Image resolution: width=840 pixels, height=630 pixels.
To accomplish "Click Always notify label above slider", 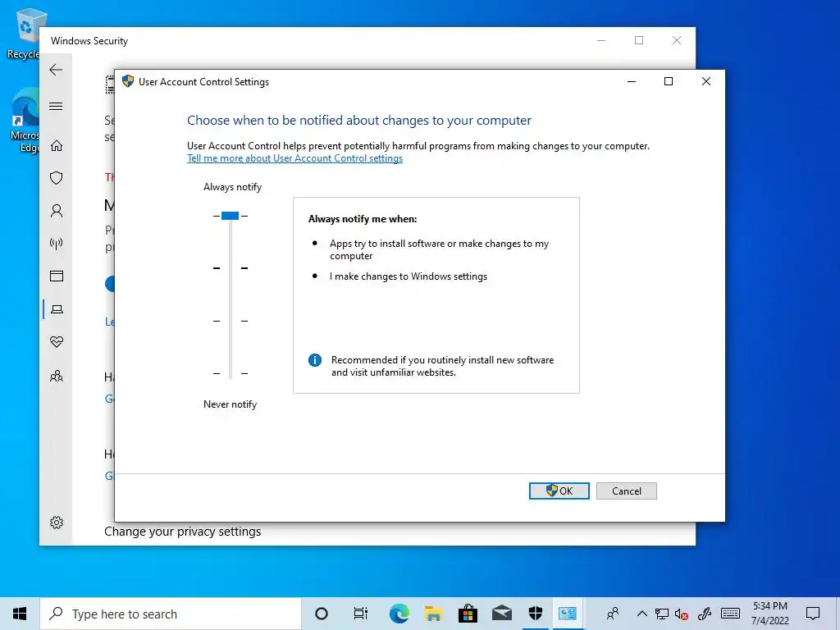I will tap(232, 187).
